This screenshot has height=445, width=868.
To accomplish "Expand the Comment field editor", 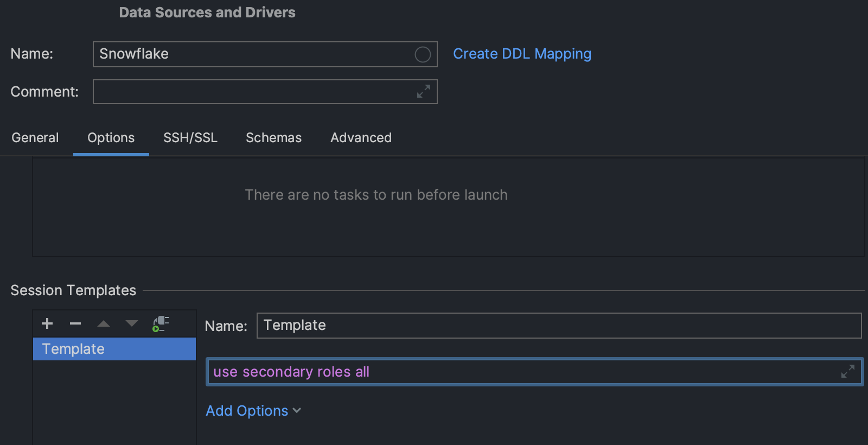I will click(x=423, y=91).
